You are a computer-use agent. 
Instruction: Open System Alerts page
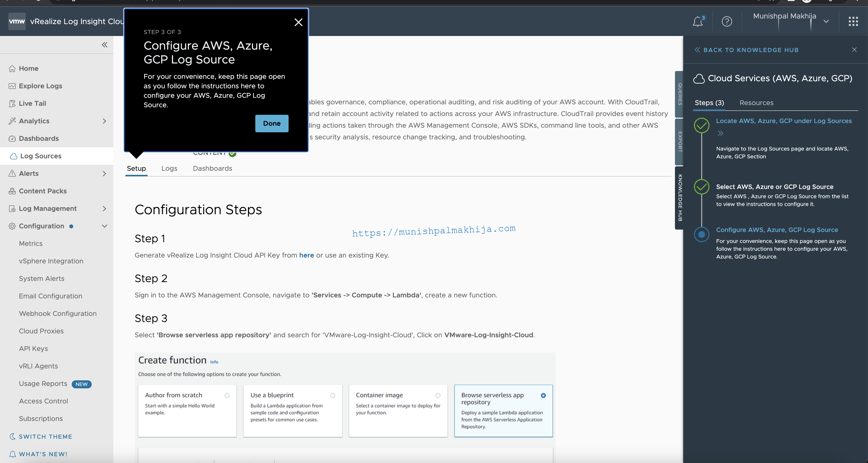pyautogui.click(x=41, y=279)
